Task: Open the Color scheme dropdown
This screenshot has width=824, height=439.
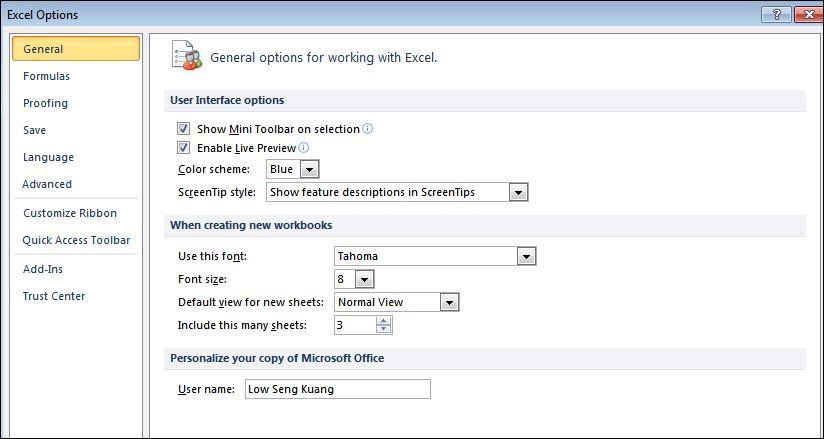Action: pos(310,169)
